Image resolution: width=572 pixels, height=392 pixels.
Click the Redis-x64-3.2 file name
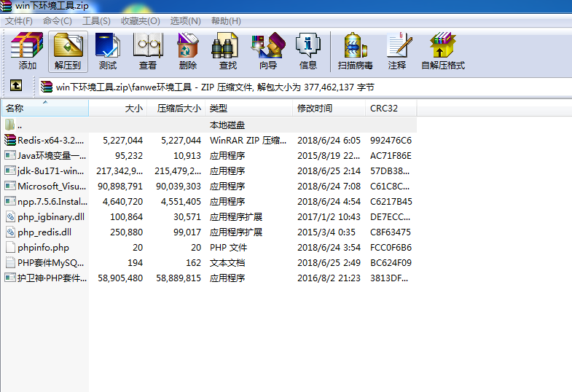point(51,141)
